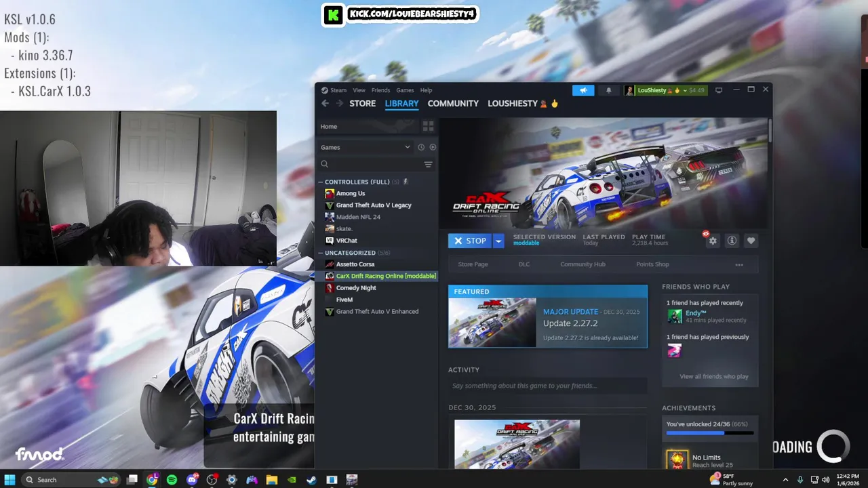
Task: Click the Comedy Night game icon
Action: point(330,288)
